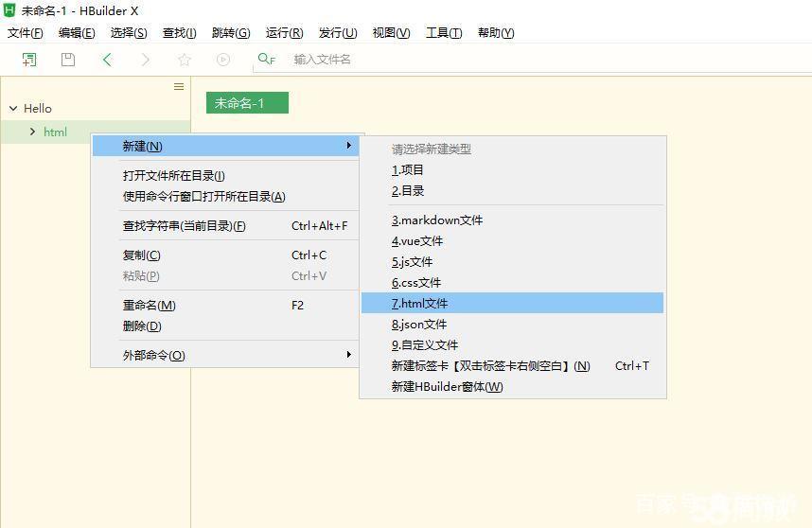Open the 选择(S) menu
This screenshot has height=528, width=812.
[129, 32]
